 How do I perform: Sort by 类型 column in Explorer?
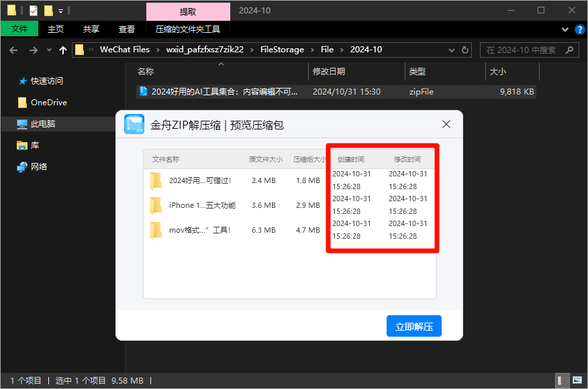pyautogui.click(x=418, y=71)
